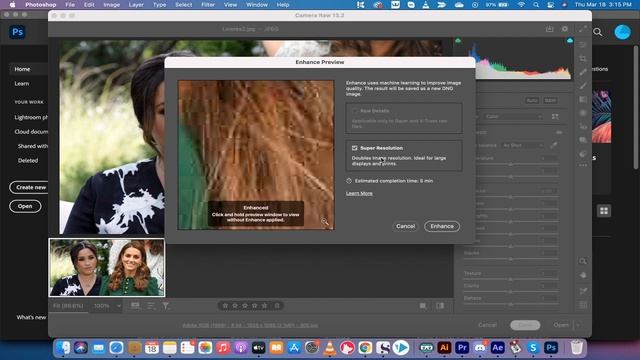This screenshot has width=640, height=360.
Task: Toggle Camera Raw full screen icon
Action: [x=582, y=29]
